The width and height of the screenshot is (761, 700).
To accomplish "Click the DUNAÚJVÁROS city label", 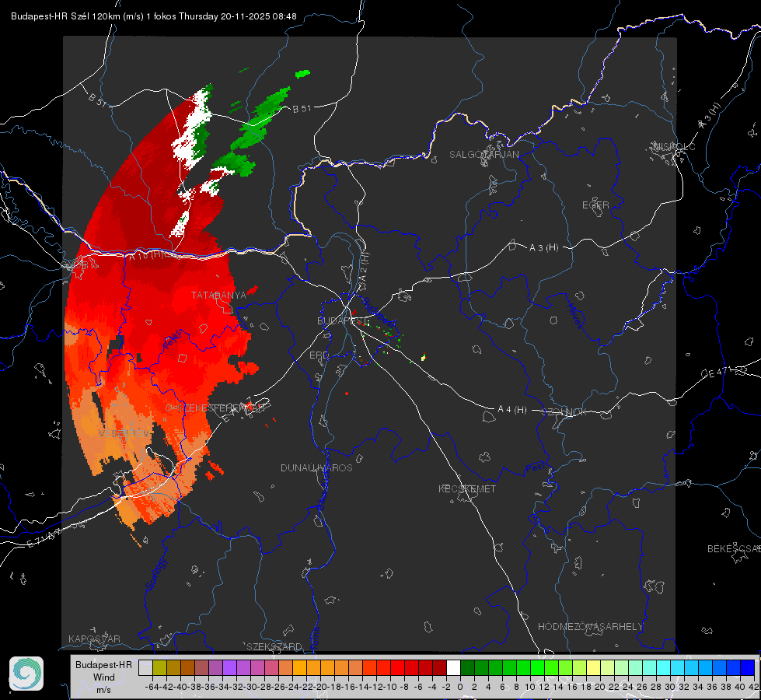I will 316,467.
